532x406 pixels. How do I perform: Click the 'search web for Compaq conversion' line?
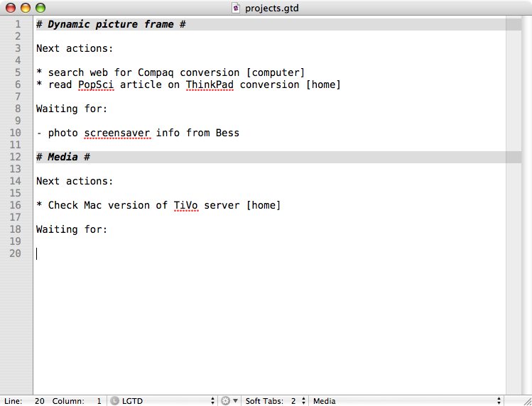[x=170, y=72]
